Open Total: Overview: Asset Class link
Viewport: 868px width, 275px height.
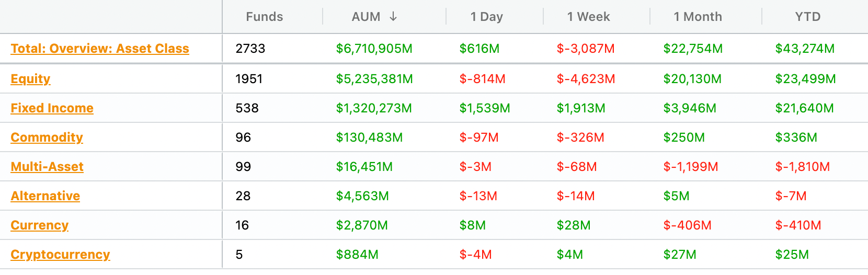pos(100,49)
